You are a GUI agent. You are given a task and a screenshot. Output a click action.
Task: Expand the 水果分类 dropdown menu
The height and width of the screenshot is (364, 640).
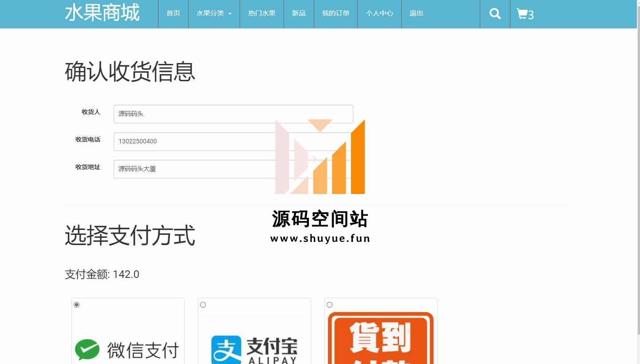214,14
